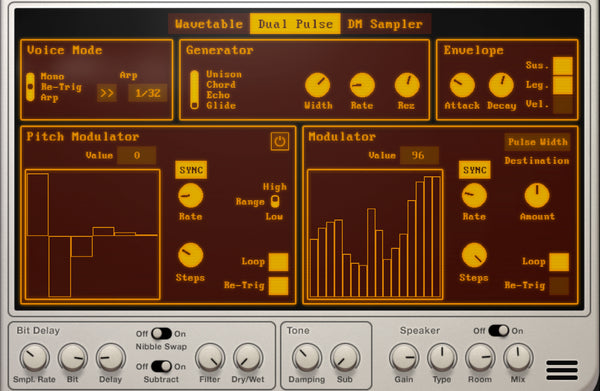Click the Pitch Modulator Value field

(137, 155)
